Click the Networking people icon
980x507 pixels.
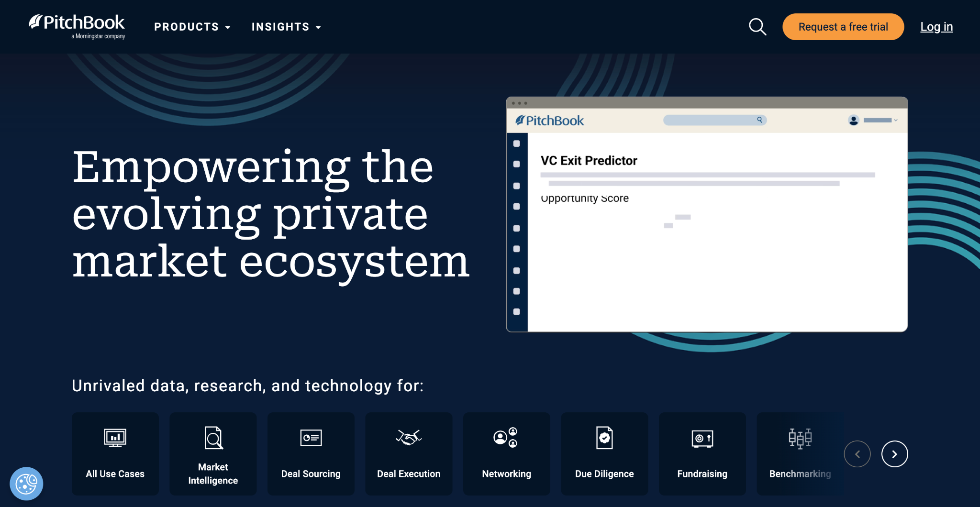505,437
